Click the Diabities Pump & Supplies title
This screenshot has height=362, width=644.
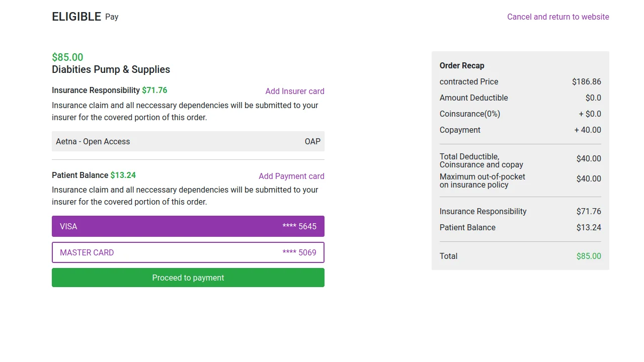point(111,69)
